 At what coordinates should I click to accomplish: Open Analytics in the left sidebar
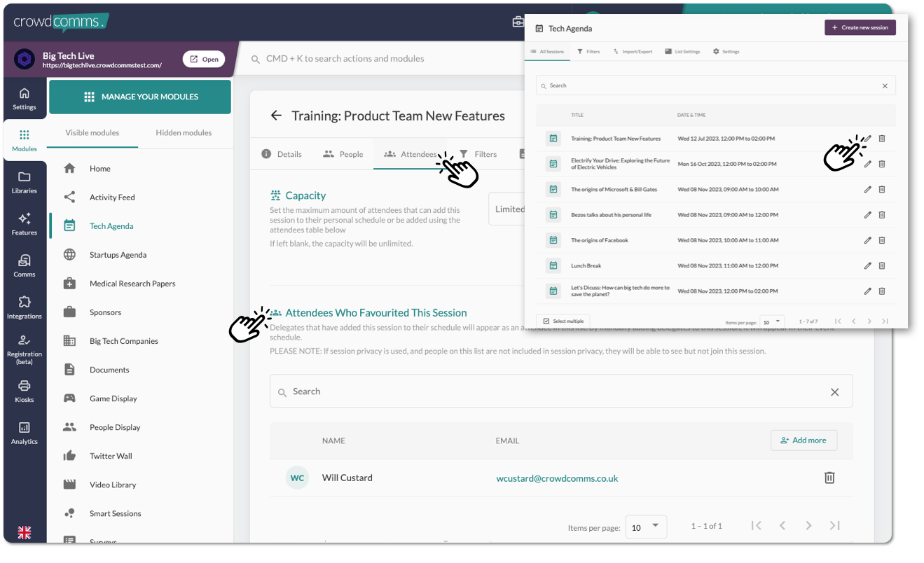(25, 433)
